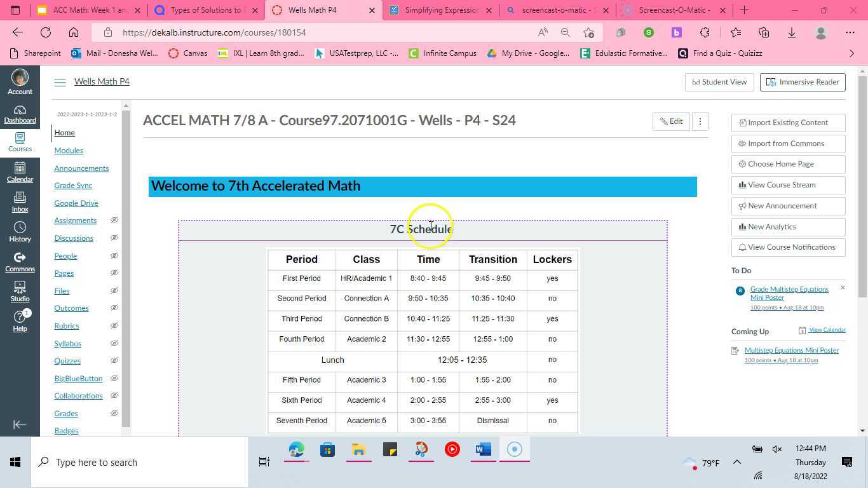Open the View Calendar link
868x488 pixels.
(x=827, y=330)
